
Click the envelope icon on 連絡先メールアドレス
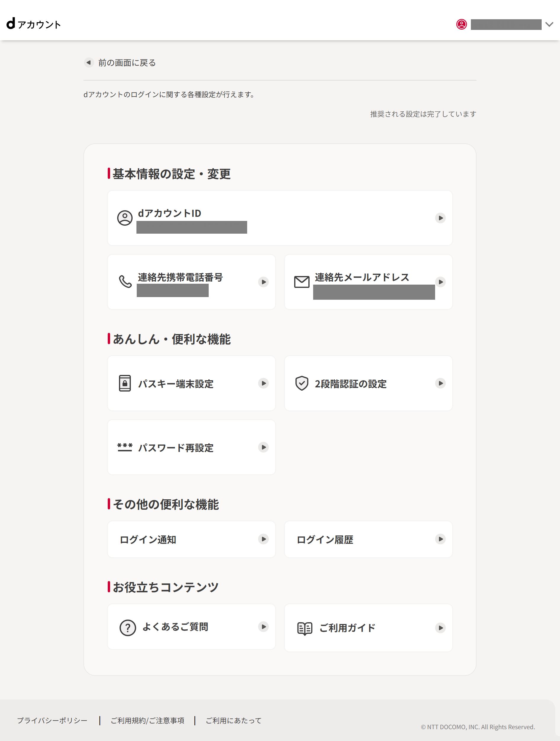(302, 282)
